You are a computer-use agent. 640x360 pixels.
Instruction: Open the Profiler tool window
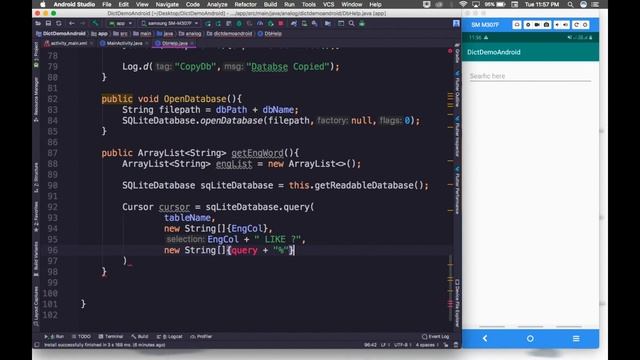pos(201,336)
